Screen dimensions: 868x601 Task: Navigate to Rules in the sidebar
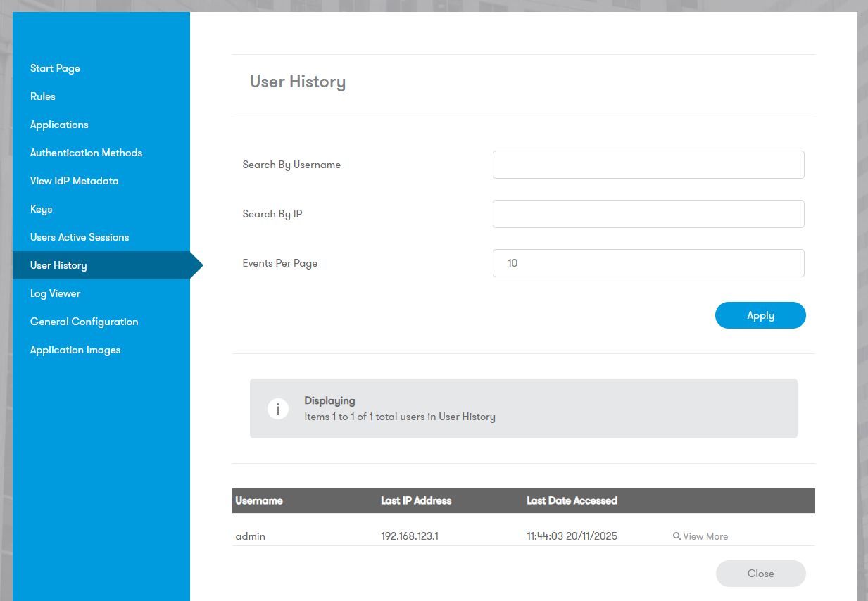click(x=42, y=96)
